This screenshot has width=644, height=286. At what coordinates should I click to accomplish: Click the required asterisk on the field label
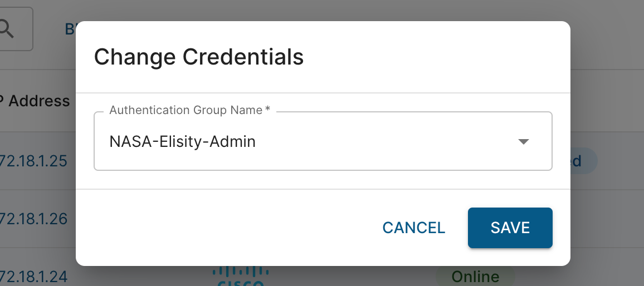tap(267, 110)
